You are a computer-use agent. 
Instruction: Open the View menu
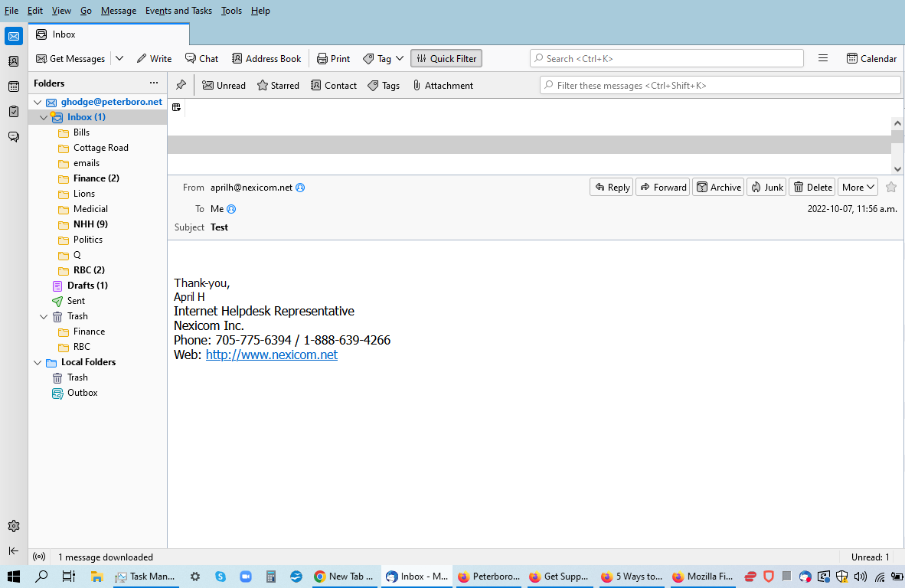pos(61,11)
